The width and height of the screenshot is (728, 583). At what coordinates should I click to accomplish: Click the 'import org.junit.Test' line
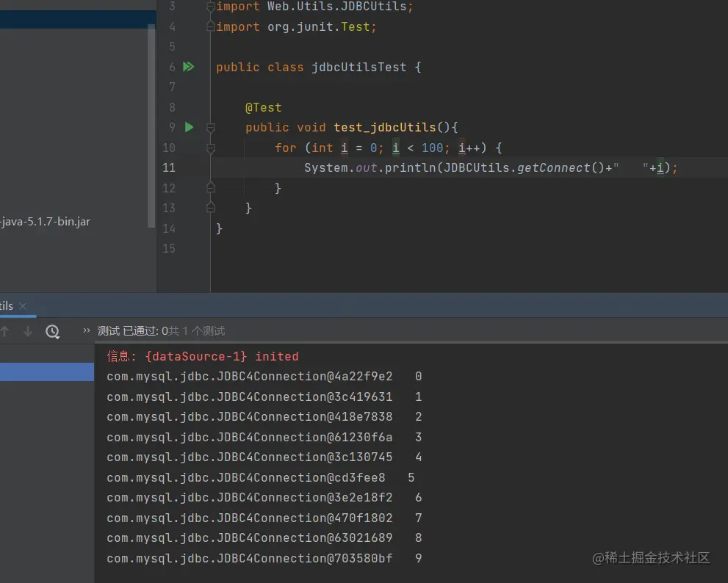point(296,26)
